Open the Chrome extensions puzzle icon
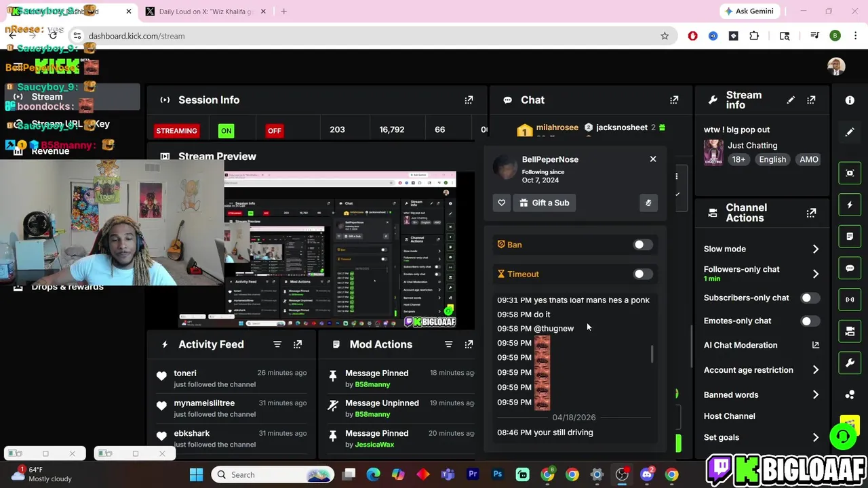 (754, 36)
